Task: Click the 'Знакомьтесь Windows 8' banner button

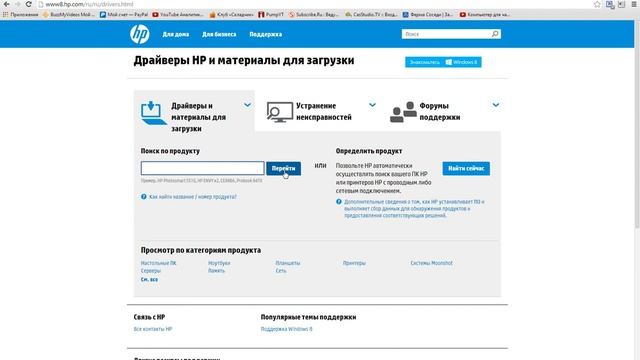Action: click(x=443, y=62)
